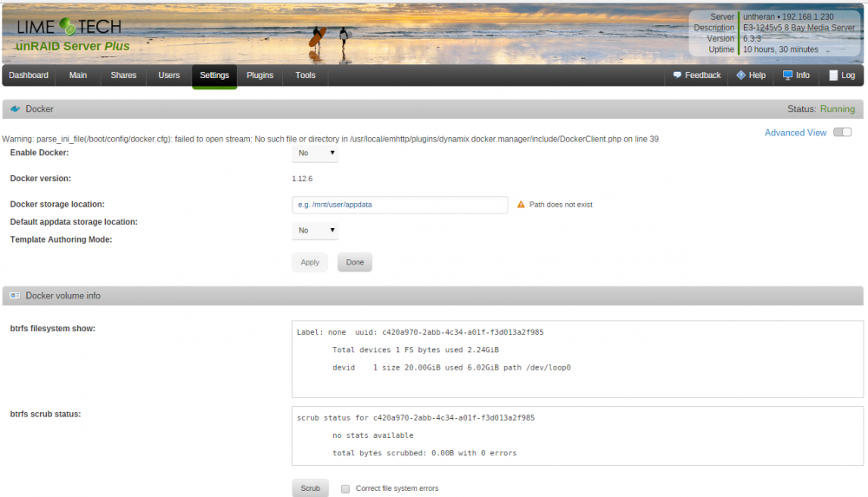The image size is (868, 497).
Task: Click the Apply button
Action: [310, 262]
